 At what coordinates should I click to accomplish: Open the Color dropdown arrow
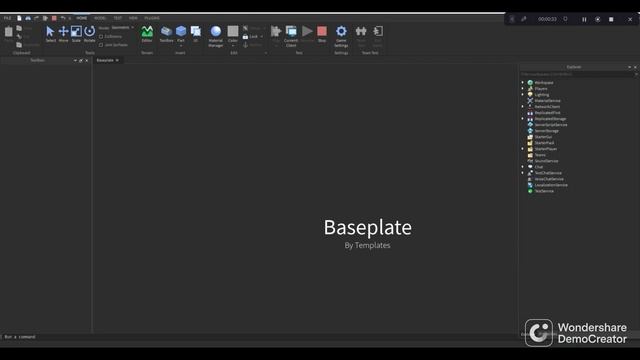coord(233,46)
